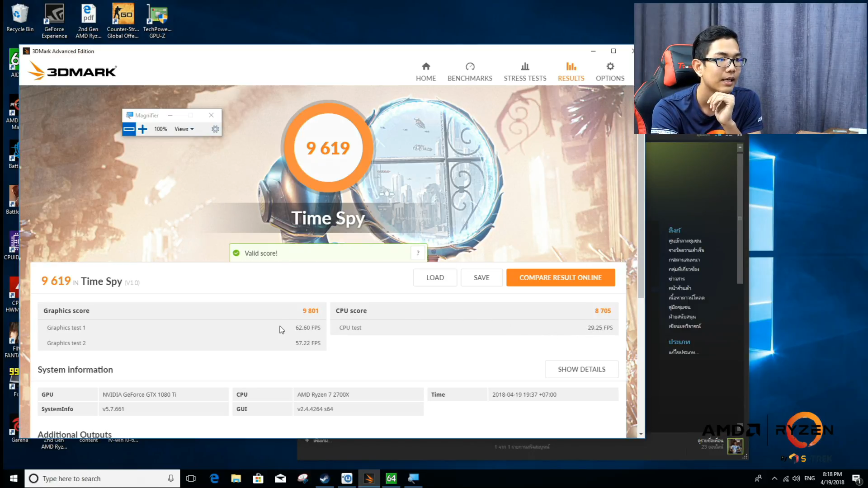Expand the Magnifier Views dropdown

point(184,129)
